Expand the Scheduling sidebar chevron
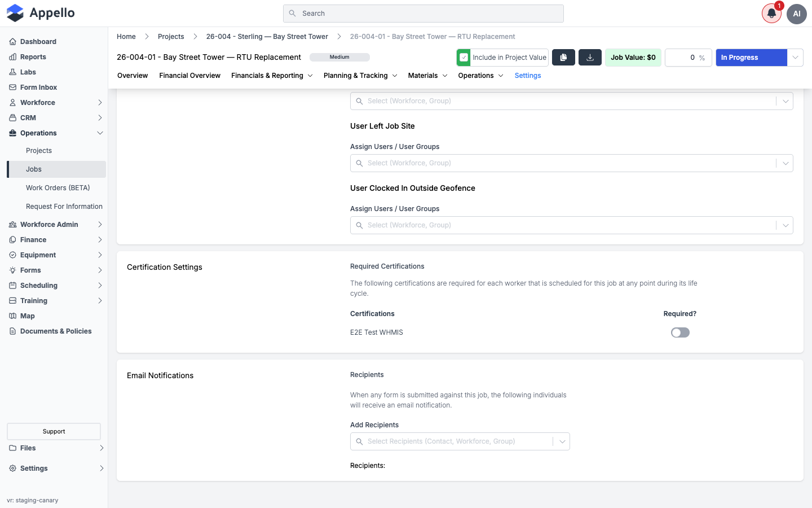Image resolution: width=812 pixels, height=508 pixels. 100,286
